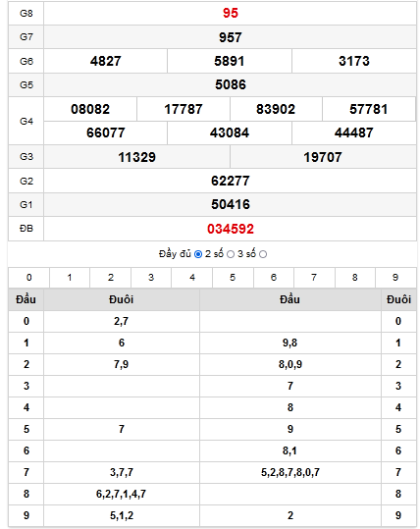Click the G8 row label
The width and height of the screenshot is (420, 529).
click(26, 13)
